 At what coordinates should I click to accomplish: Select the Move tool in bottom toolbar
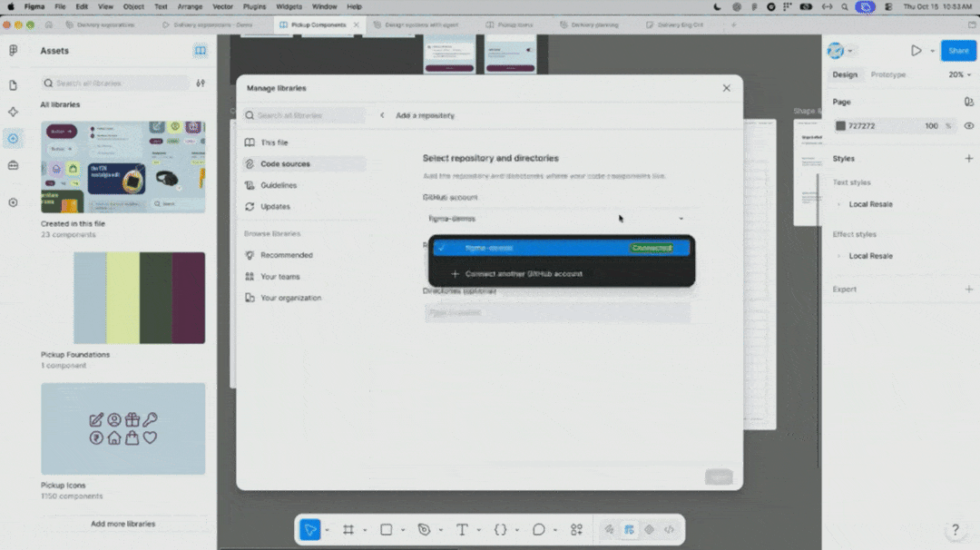pos(310,529)
